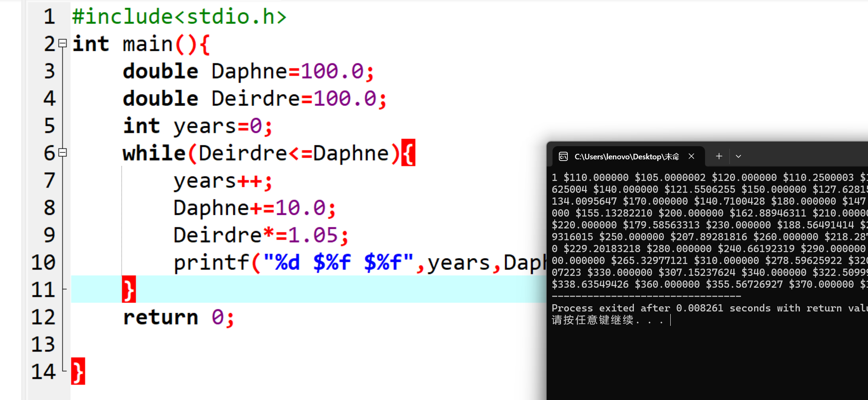Image resolution: width=868 pixels, height=400 pixels.
Task: Click 'Deirdre*=1.05;' statement
Action: point(261,235)
